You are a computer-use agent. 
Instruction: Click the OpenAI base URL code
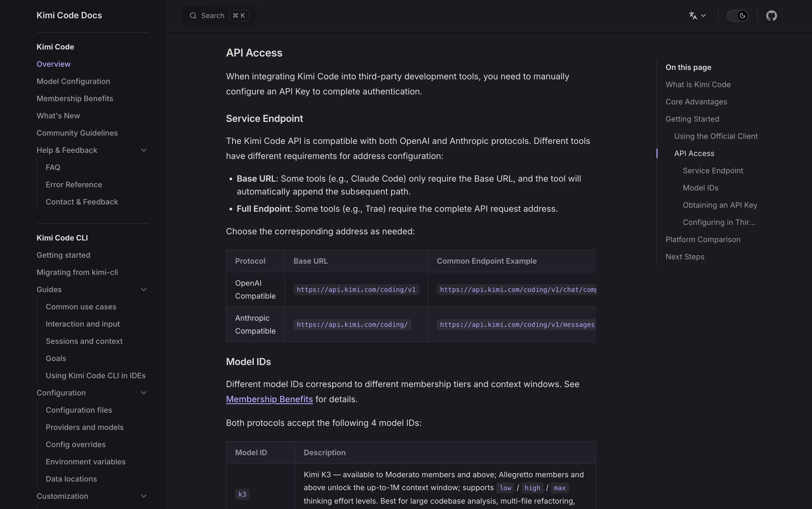click(356, 289)
